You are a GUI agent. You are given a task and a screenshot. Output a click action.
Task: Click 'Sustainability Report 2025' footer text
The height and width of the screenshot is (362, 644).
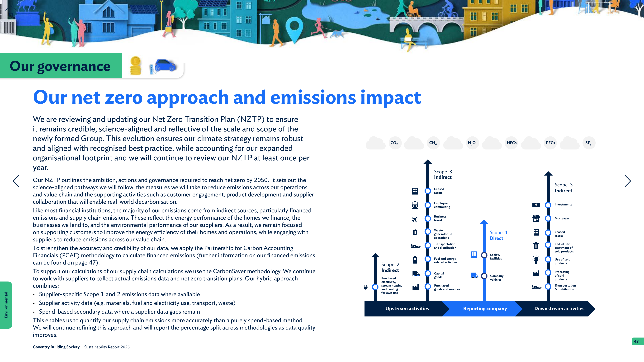tap(107, 347)
